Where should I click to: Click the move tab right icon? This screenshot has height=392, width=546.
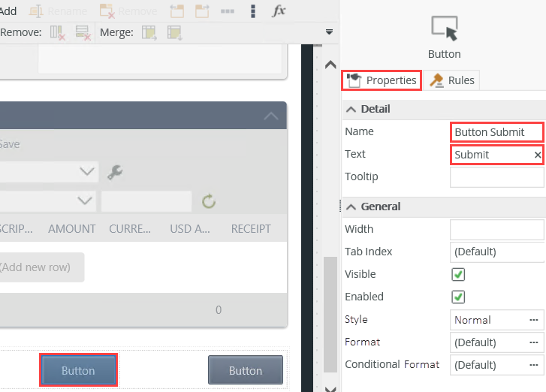202,11
